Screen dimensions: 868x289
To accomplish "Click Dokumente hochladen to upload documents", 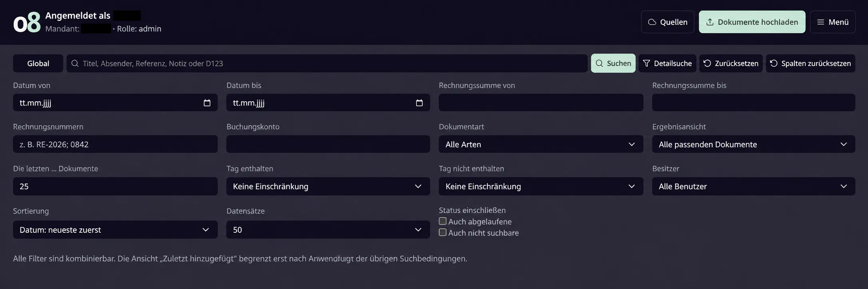I will (752, 22).
